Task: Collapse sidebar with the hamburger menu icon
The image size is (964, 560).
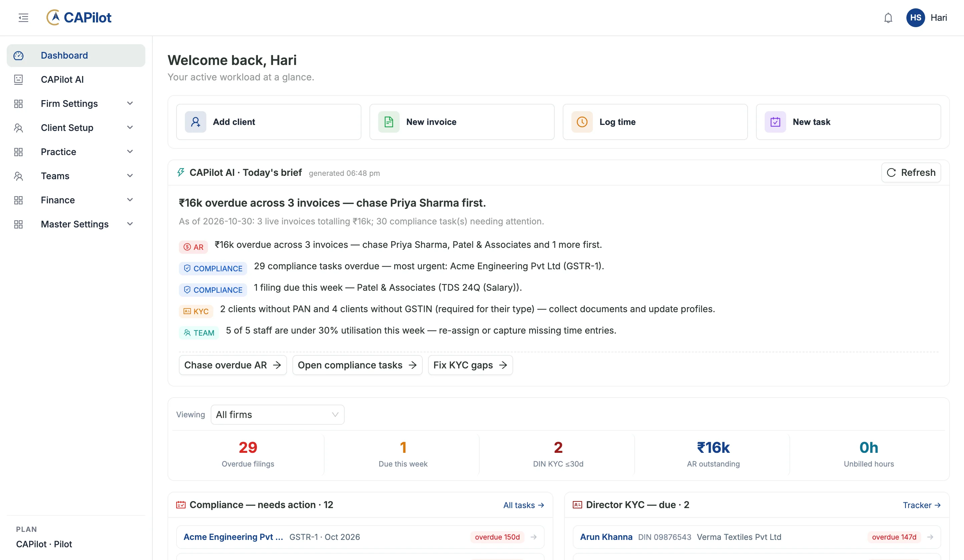Action: tap(23, 18)
